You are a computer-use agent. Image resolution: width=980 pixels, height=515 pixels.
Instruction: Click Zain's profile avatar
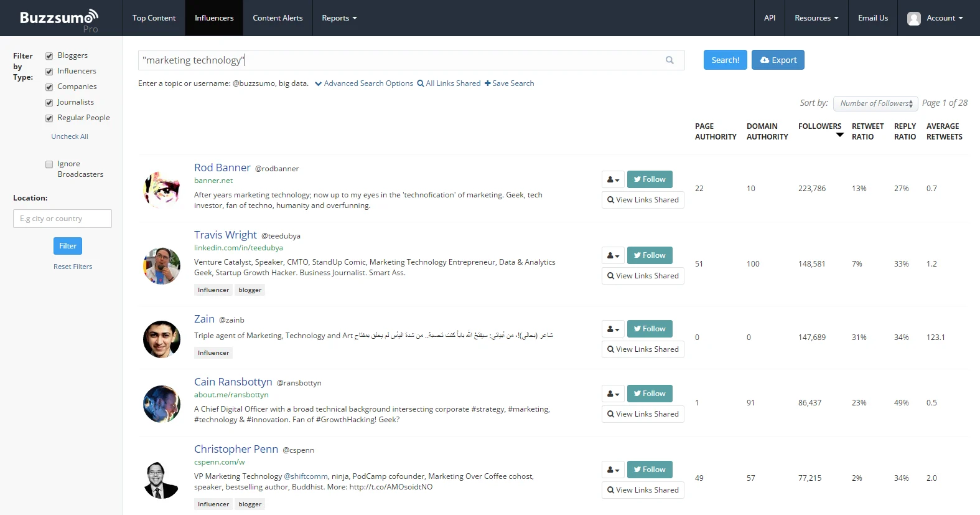[x=162, y=339]
